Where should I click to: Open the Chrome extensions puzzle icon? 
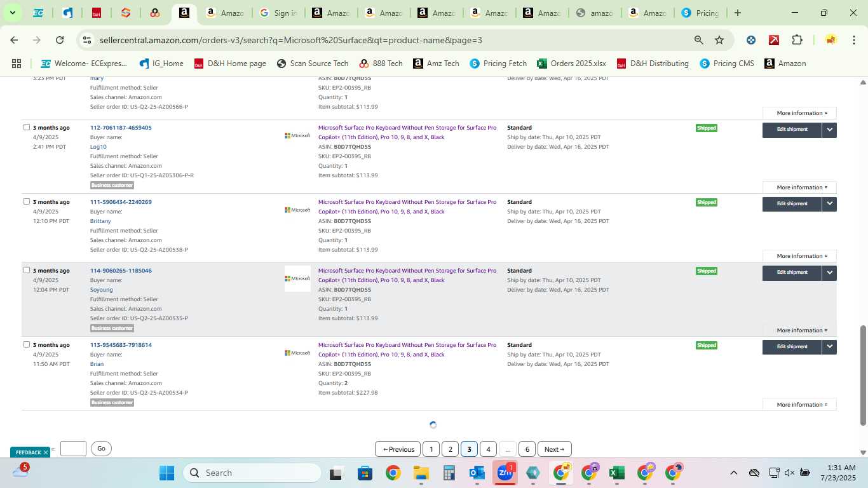(x=797, y=40)
